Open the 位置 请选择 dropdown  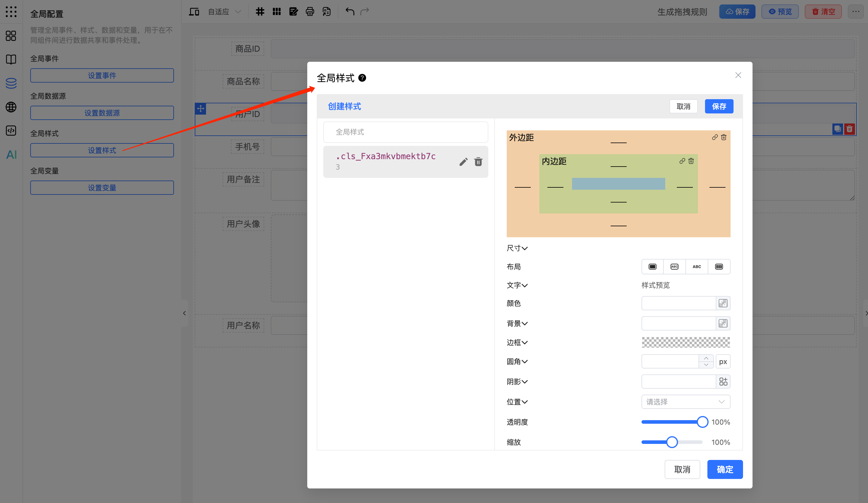coord(685,402)
